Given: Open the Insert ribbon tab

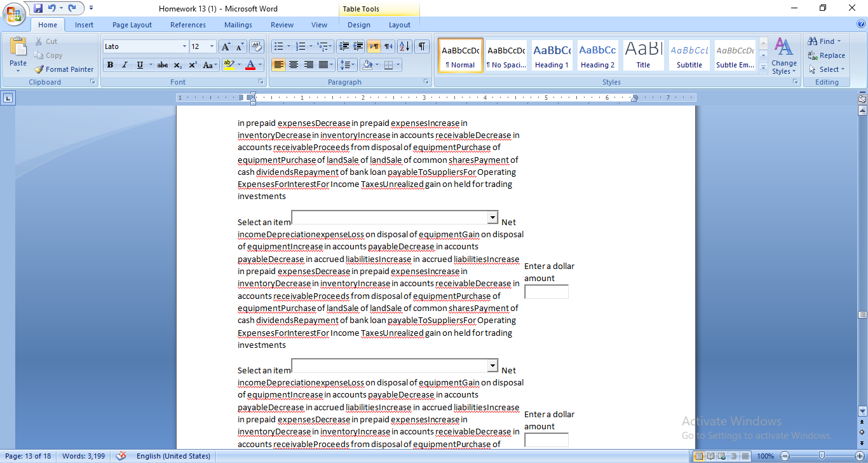Looking at the screenshot, I should coord(84,25).
